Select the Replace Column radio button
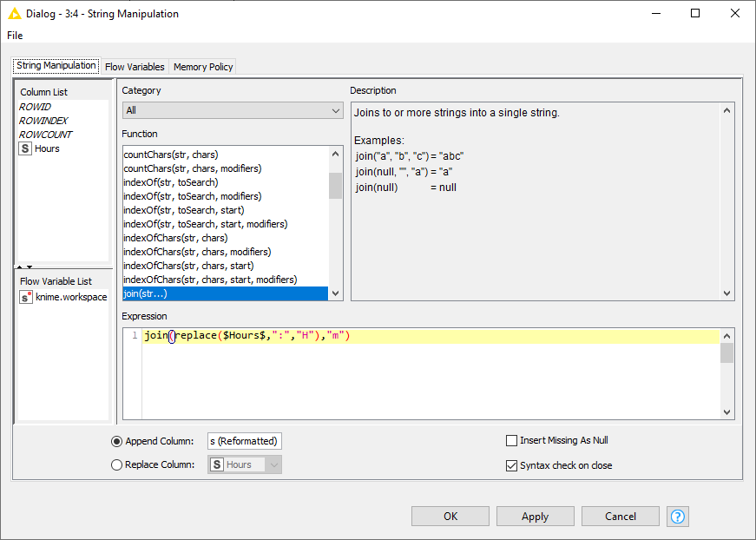Viewport: 756px width, 540px height. click(116, 464)
